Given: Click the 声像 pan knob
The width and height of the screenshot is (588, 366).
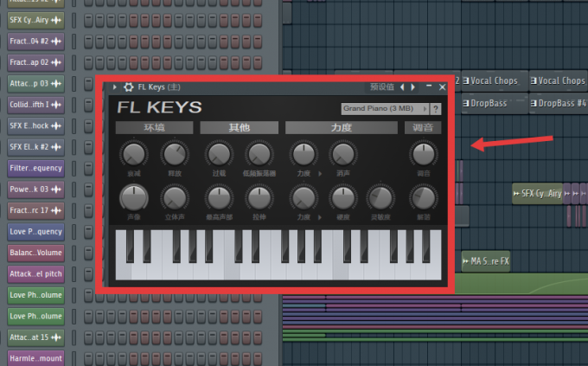Looking at the screenshot, I should 134,198.
